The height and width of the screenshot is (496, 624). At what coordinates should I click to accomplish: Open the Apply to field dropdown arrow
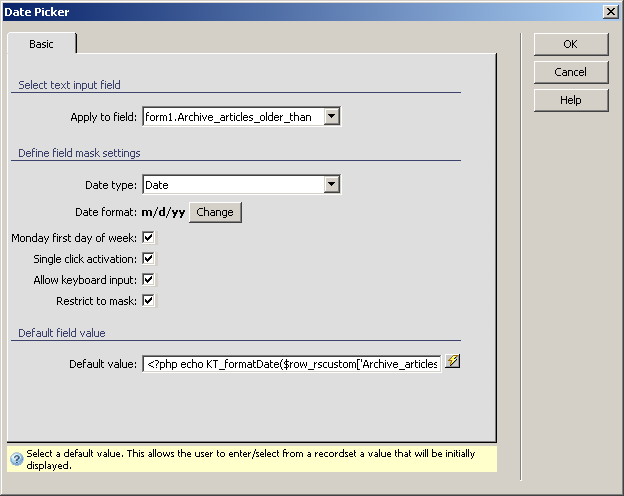pos(332,117)
